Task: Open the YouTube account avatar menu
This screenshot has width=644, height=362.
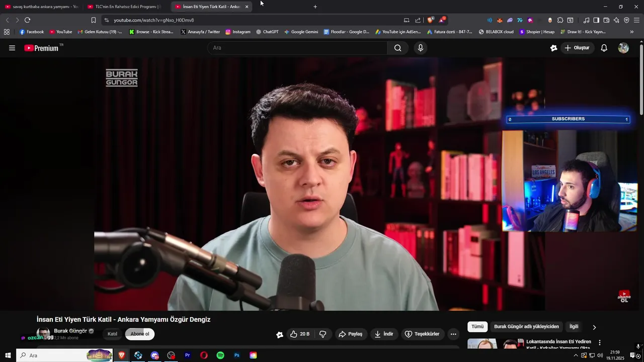Action: click(623, 48)
